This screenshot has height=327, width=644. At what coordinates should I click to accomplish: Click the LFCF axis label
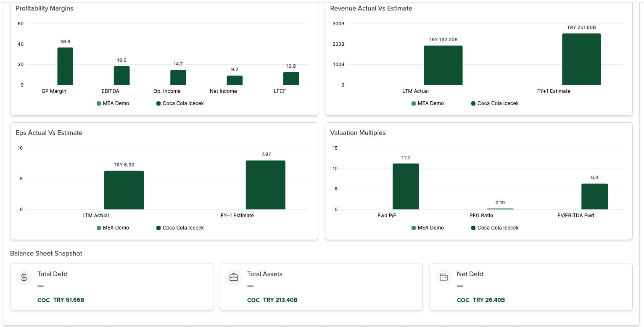click(280, 91)
